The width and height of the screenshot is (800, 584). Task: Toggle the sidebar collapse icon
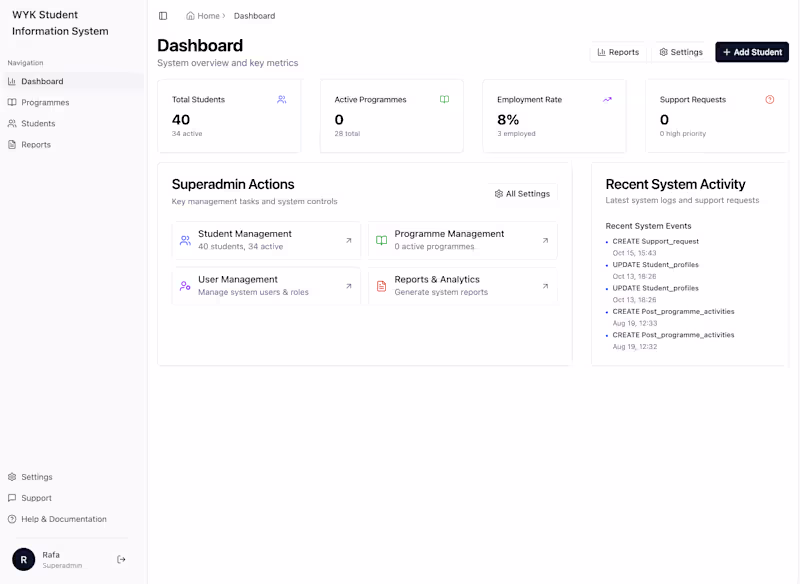point(163,16)
